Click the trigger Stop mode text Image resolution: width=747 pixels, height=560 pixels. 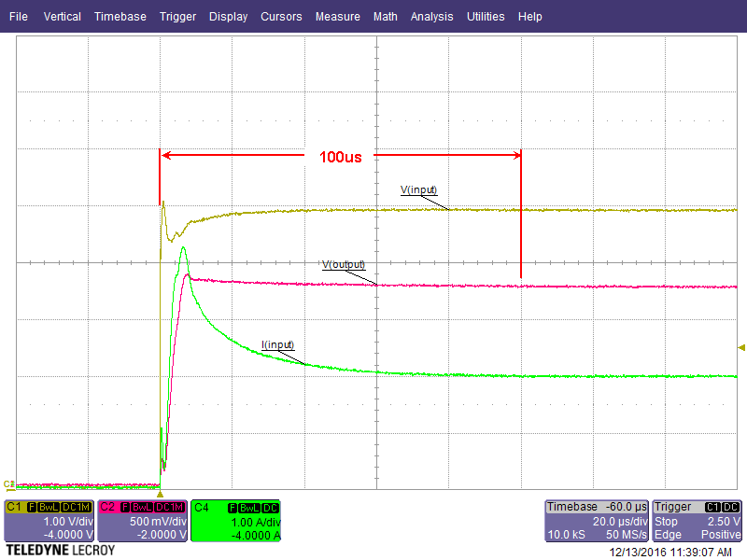coord(666,522)
